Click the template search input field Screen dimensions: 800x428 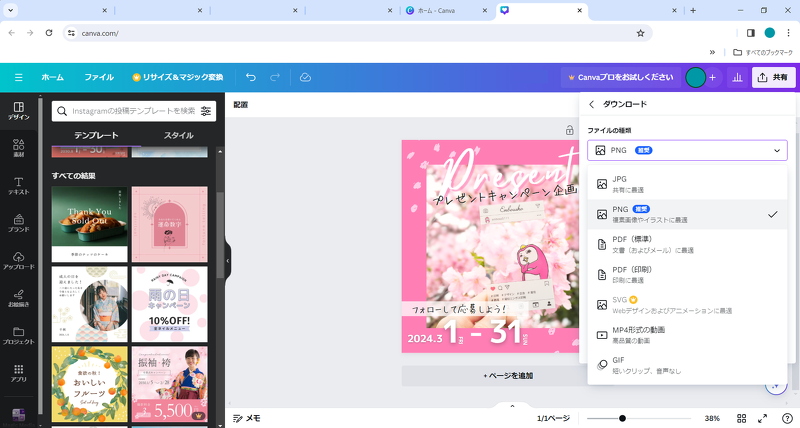133,111
